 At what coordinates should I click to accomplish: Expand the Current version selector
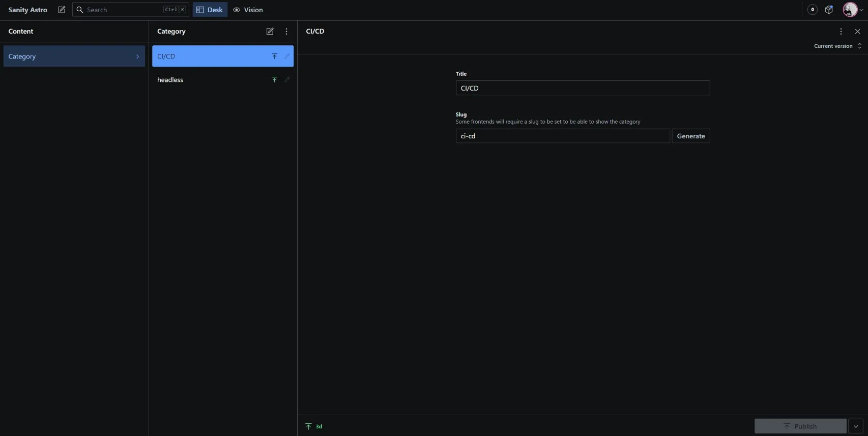point(837,46)
